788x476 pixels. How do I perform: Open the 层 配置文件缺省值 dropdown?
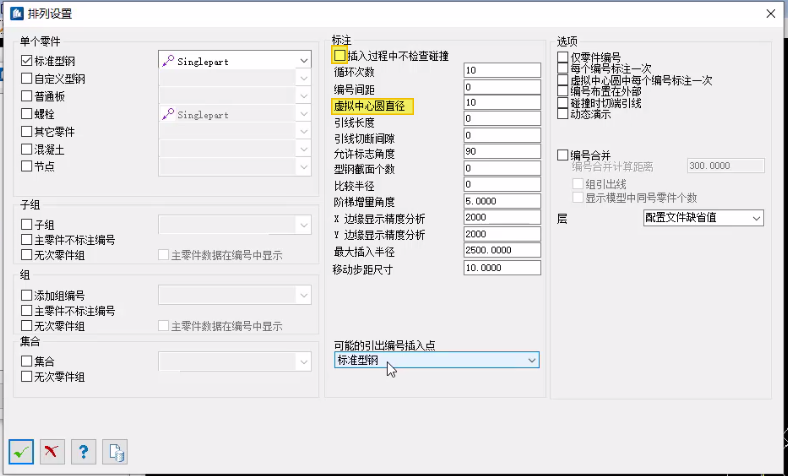pos(703,218)
